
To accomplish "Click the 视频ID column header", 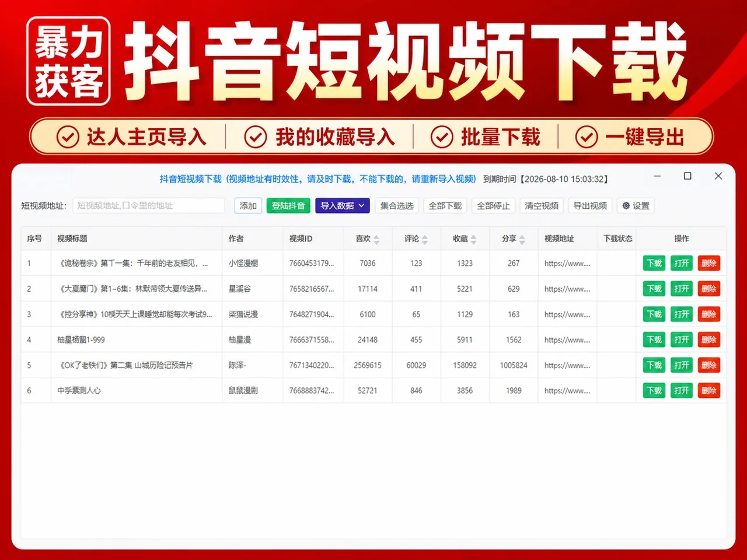I will [x=301, y=239].
